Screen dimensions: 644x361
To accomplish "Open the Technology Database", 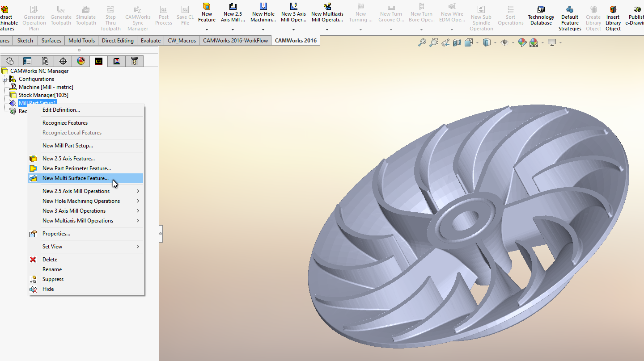I will tap(541, 16).
